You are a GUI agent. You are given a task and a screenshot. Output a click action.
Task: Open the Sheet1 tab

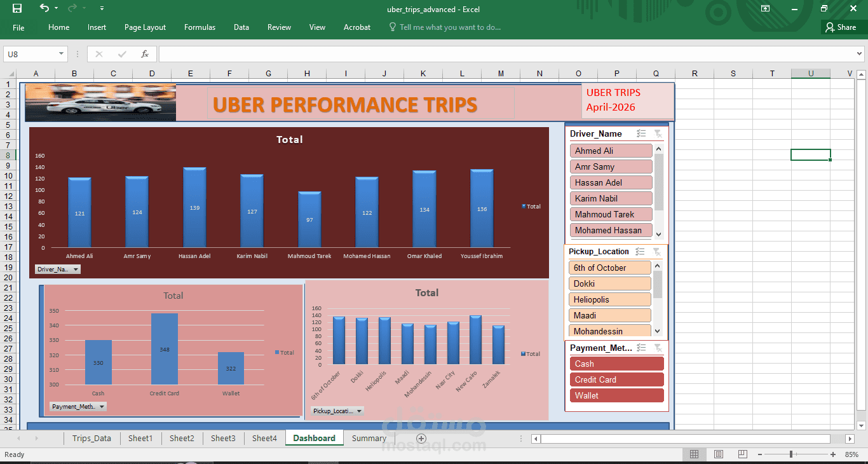pyautogui.click(x=140, y=438)
